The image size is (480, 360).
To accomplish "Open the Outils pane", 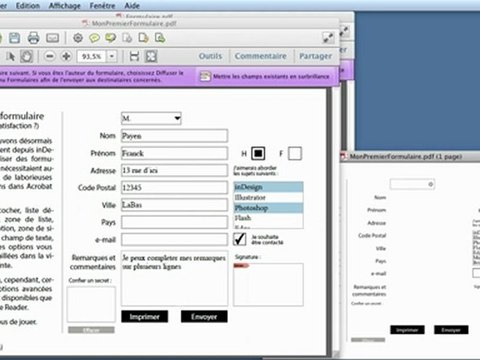I will [x=210, y=56].
